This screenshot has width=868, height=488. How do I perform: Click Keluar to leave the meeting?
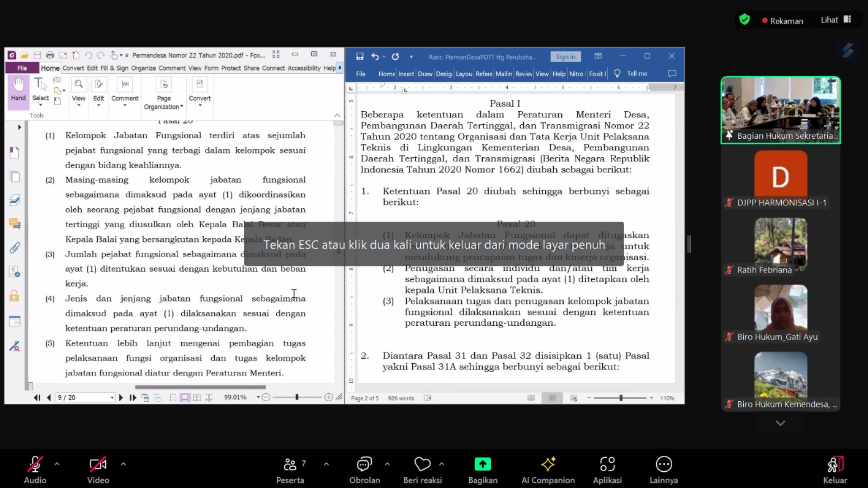click(x=835, y=470)
